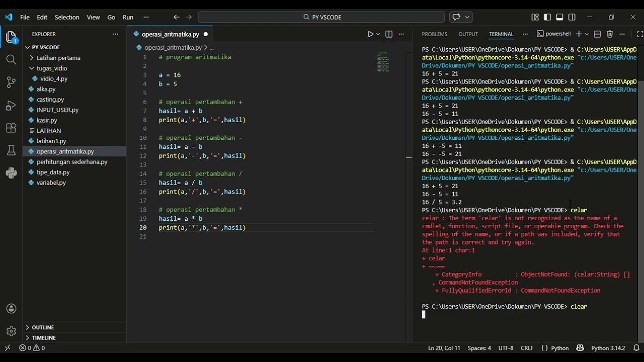644x362 pixels.
Task: Split the editor to the right
Action: (x=389, y=34)
